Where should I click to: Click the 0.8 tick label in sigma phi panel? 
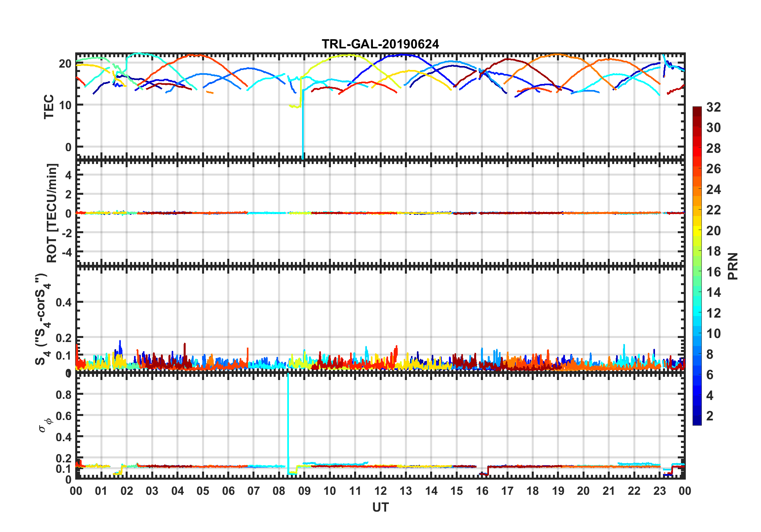click(64, 394)
